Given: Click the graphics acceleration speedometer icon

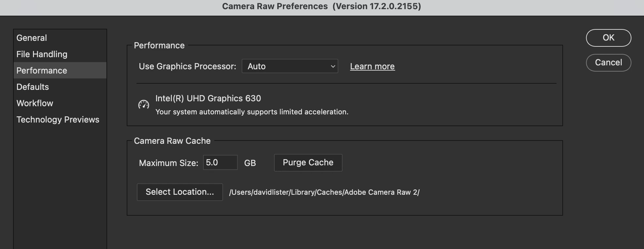Looking at the screenshot, I should [143, 105].
